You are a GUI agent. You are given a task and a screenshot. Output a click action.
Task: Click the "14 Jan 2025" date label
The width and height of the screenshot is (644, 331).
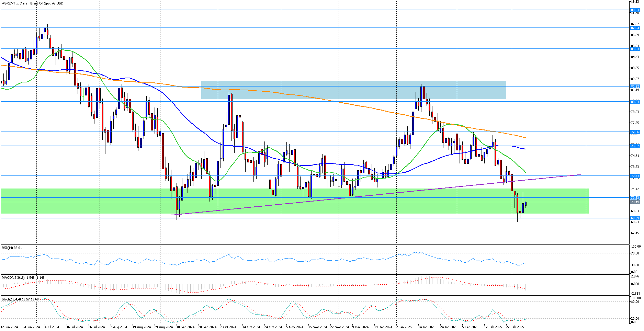427,327
